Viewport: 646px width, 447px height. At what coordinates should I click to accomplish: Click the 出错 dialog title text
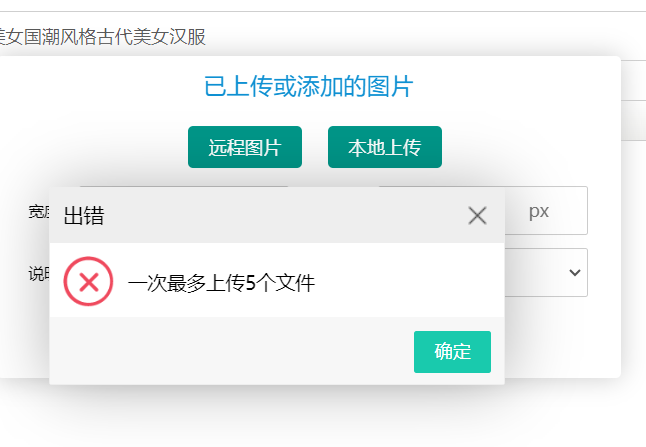(83, 215)
